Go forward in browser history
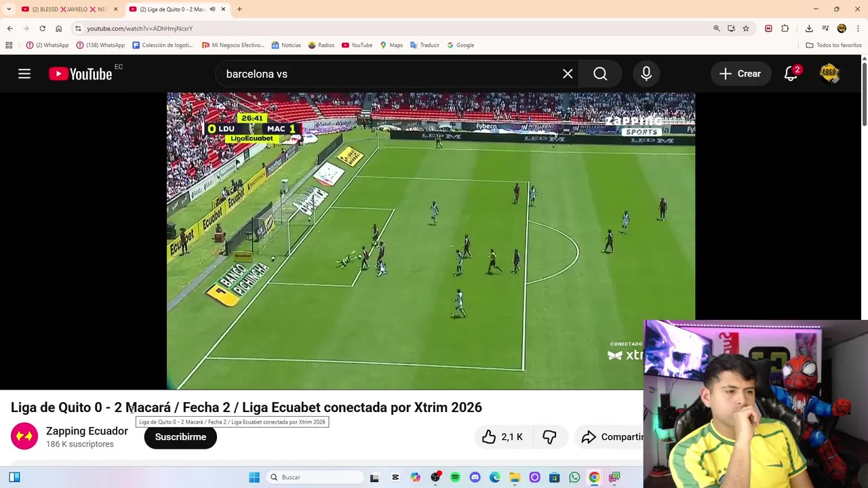The height and width of the screenshot is (488, 868). 26,28
